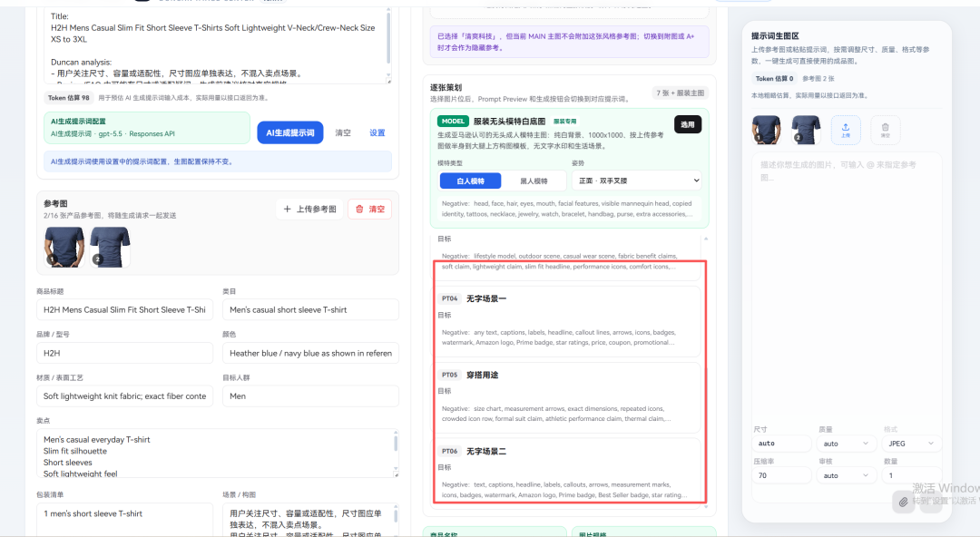Select the PT04 无字场景一 card
The width and height of the screenshot is (980, 537).
565,323
